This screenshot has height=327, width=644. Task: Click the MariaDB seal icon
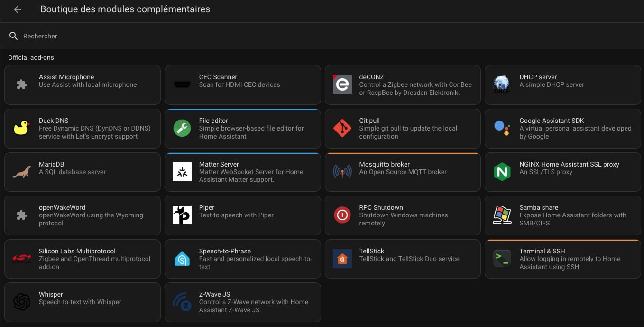[22, 172]
